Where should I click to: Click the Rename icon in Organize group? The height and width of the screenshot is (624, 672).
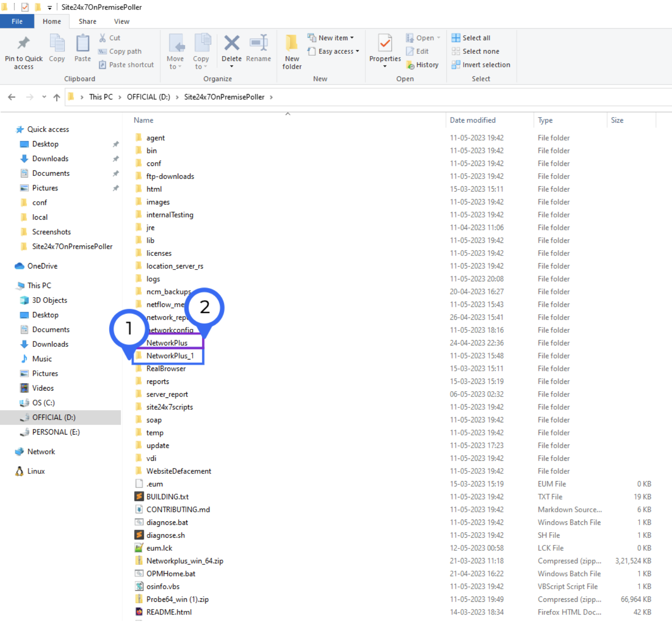[x=258, y=44]
